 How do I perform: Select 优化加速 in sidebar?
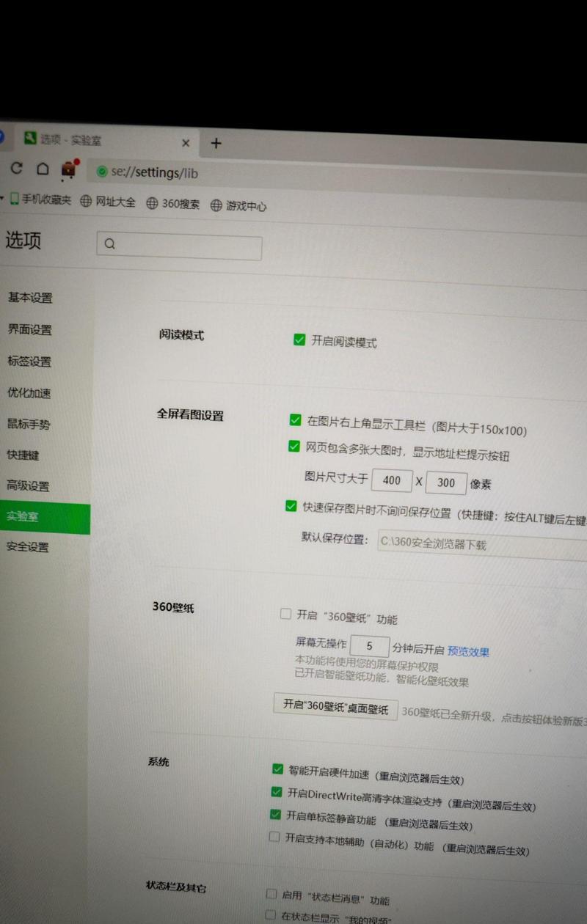[x=29, y=393]
